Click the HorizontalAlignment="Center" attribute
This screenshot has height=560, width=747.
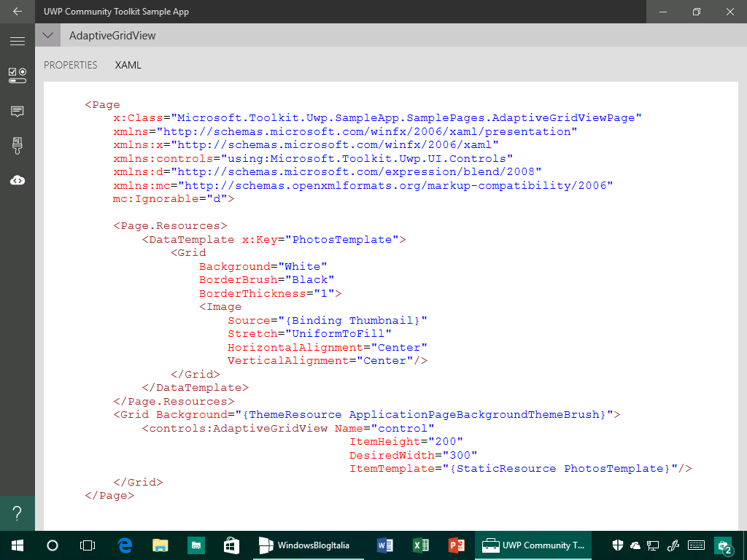328,348
